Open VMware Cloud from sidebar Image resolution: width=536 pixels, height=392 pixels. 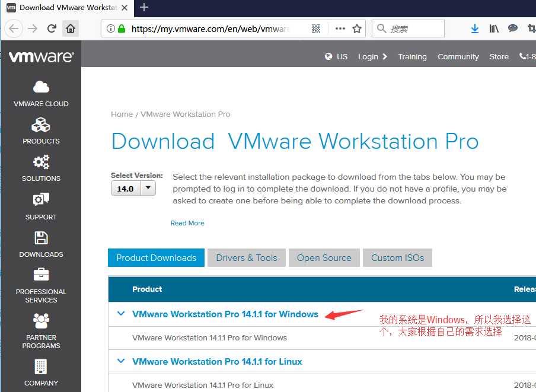click(x=41, y=94)
